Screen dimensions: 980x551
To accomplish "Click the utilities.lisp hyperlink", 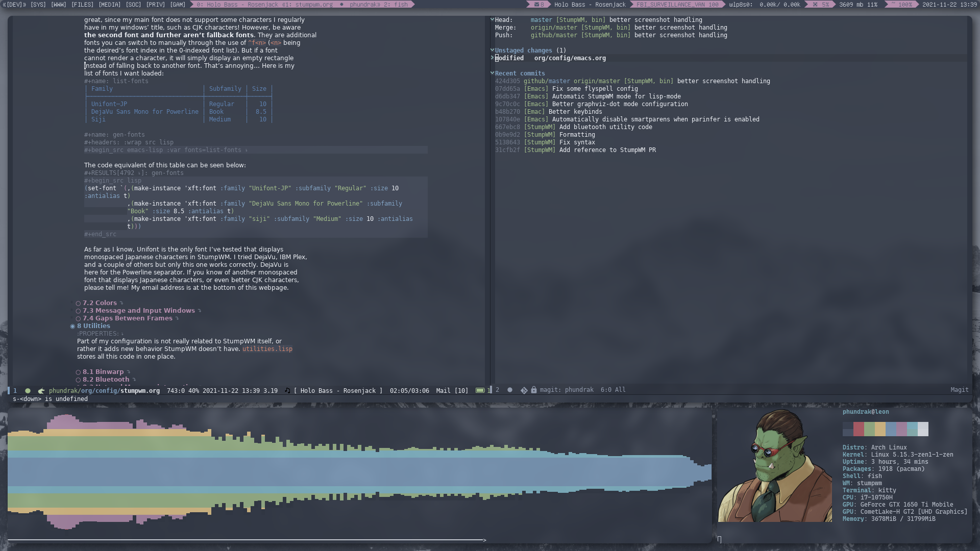I will pyautogui.click(x=267, y=348).
